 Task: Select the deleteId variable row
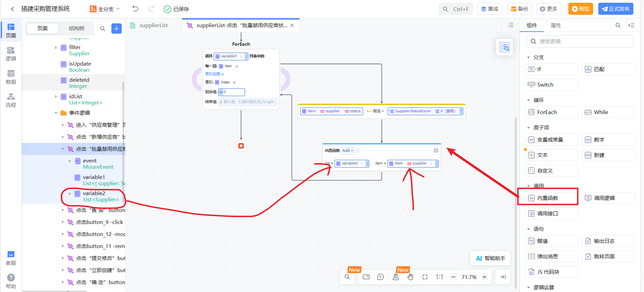[x=73, y=83]
